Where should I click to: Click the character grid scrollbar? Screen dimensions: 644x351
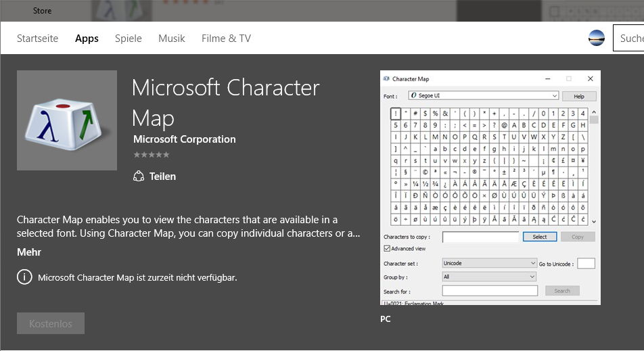click(594, 166)
